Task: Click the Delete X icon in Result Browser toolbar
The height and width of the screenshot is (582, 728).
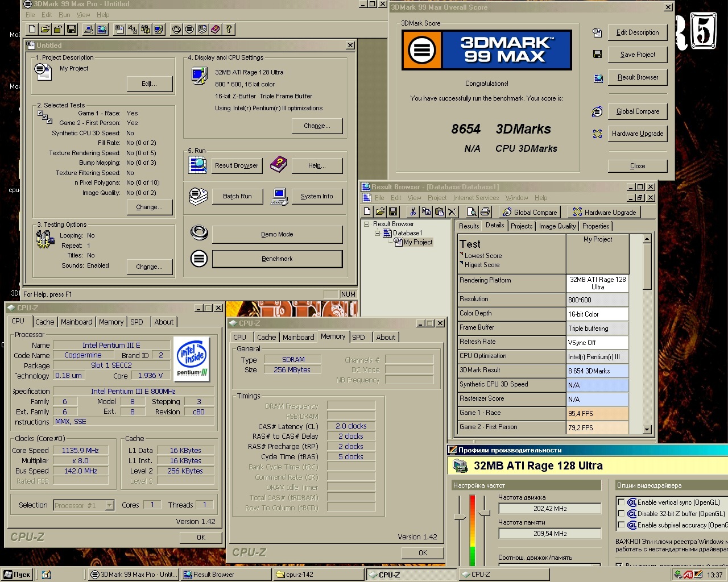Action: pos(452,212)
